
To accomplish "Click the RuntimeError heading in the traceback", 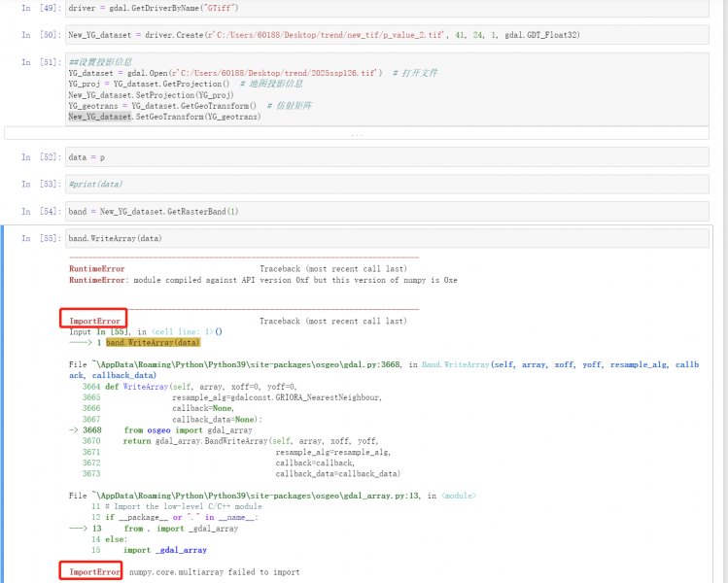I will [96, 268].
